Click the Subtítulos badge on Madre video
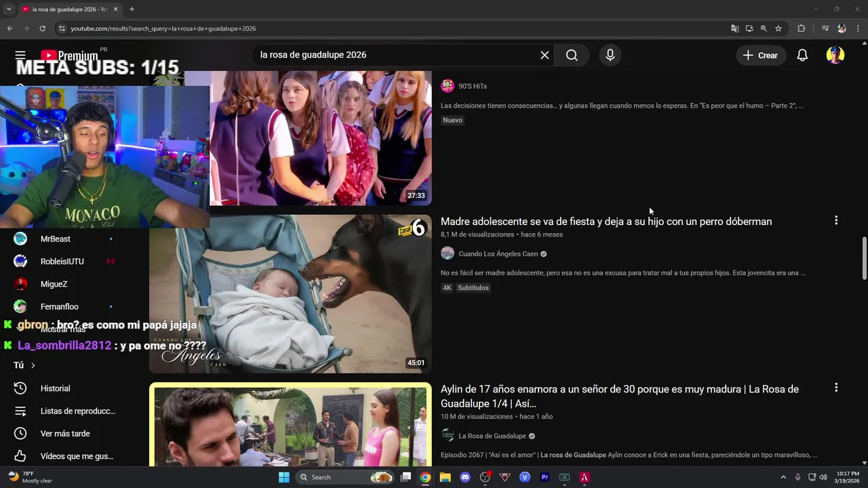 point(473,287)
